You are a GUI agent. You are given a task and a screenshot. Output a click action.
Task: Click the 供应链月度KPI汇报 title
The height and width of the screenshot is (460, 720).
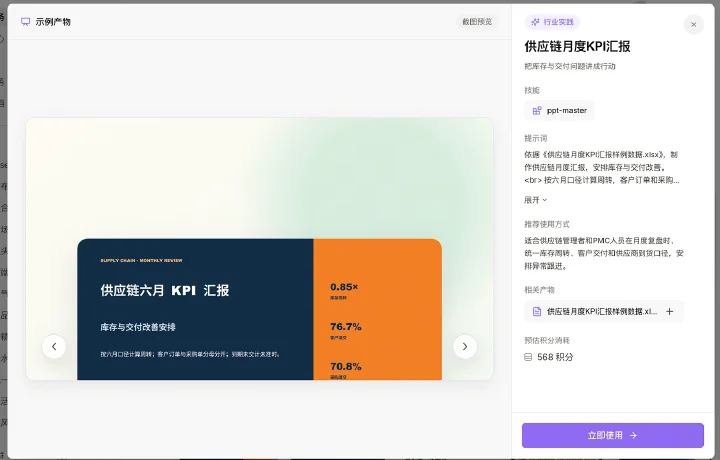(577, 46)
